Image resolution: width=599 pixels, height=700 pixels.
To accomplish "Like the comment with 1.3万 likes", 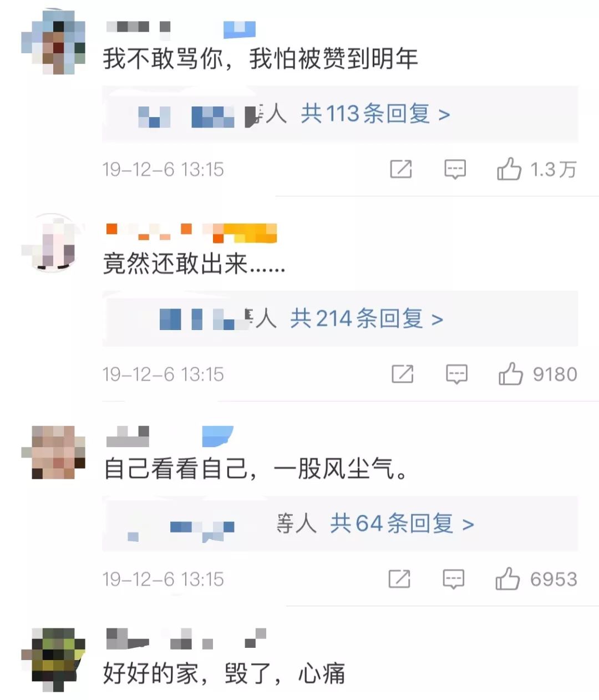I will click(x=509, y=169).
